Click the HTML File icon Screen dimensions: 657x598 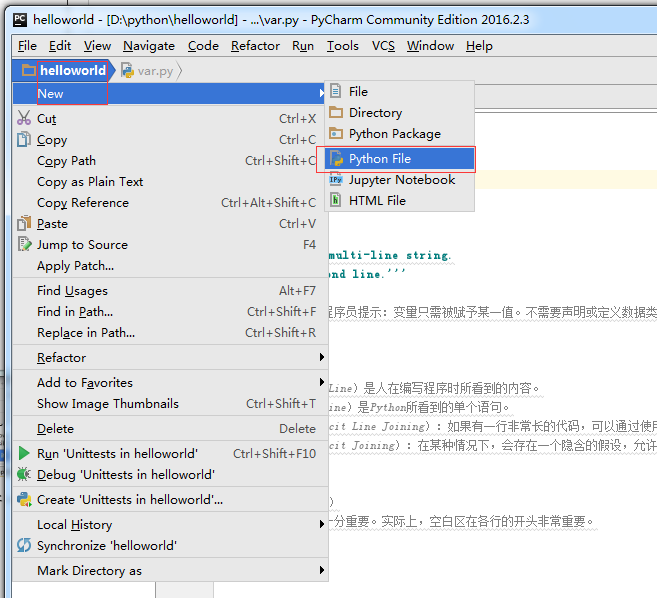[335, 200]
